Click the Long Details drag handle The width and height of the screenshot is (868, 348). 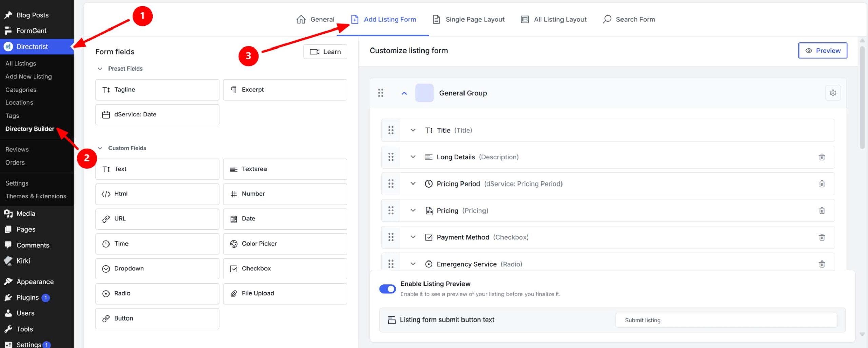pyautogui.click(x=391, y=157)
